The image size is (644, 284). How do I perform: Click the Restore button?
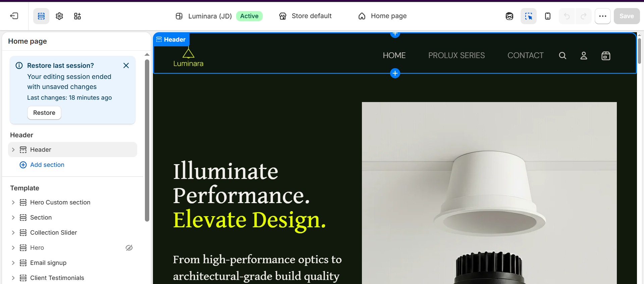click(x=44, y=113)
